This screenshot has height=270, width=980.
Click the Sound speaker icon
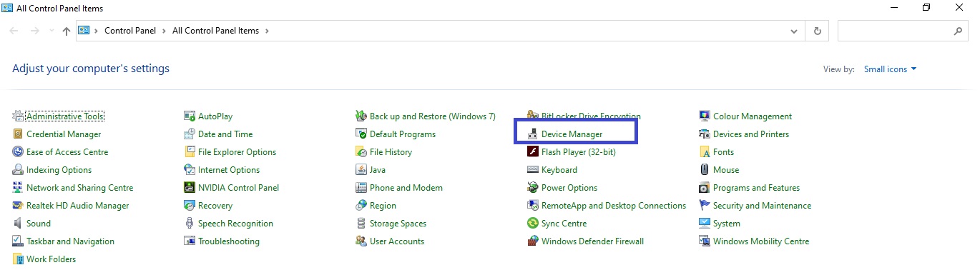click(18, 224)
